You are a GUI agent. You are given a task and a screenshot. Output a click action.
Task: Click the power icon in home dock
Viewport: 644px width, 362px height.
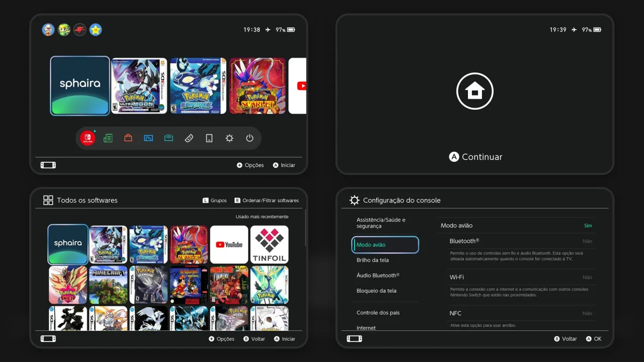click(250, 138)
